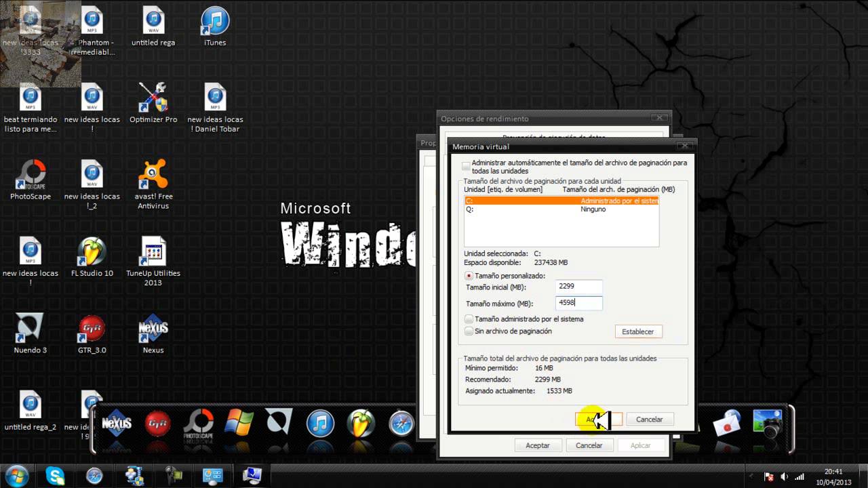
Task: Select the Nuendo 3 desktop shortcut
Action: pyautogui.click(x=31, y=334)
